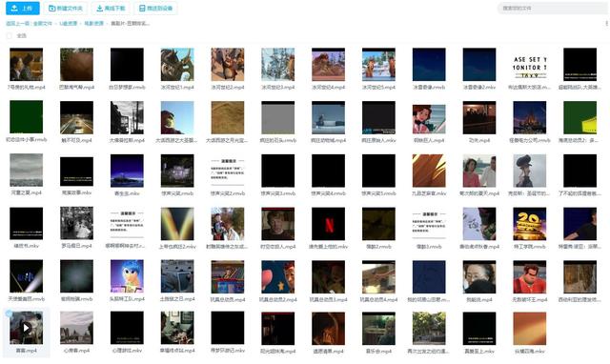Open 玩具总动员2.mp4 video
Screen dimensions: 610x364
tap(277, 276)
